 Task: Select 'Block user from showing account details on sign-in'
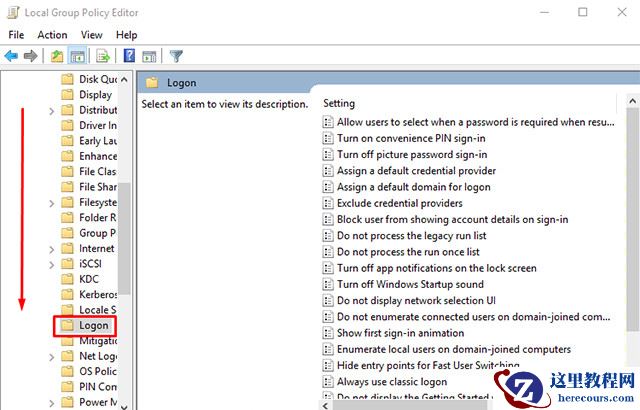pyautogui.click(x=445, y=219)
